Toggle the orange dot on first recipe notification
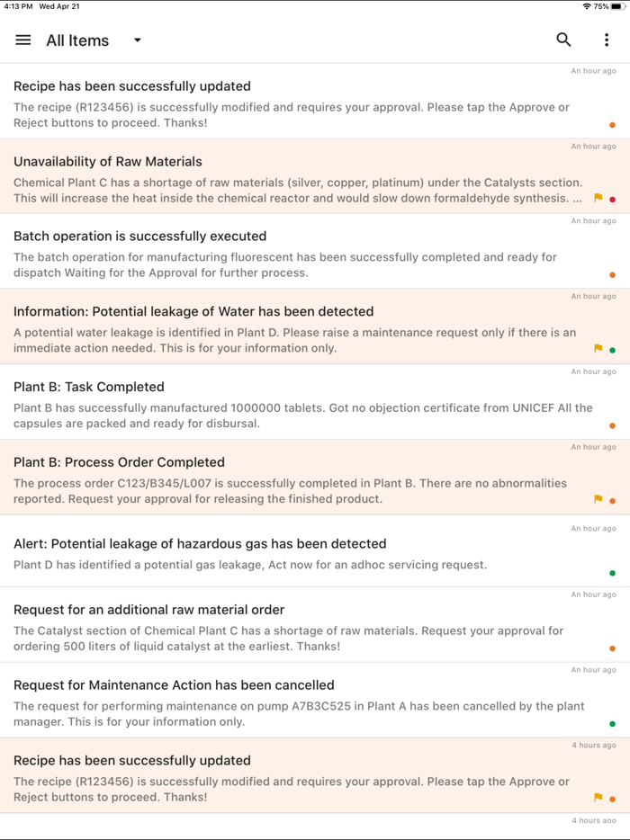Viewport: 630px width, 840px height. 613,124
